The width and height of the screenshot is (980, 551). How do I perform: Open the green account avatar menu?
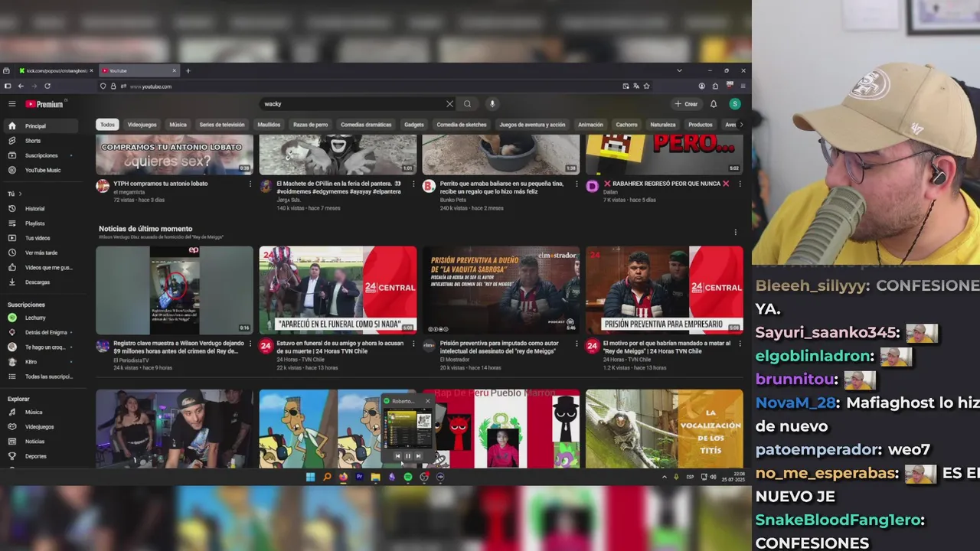click(x=735, y=104)
